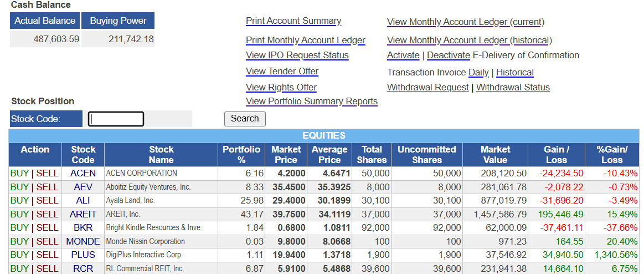Click BUY for ALI
This screenshot has height=274, width=644.
19,201
